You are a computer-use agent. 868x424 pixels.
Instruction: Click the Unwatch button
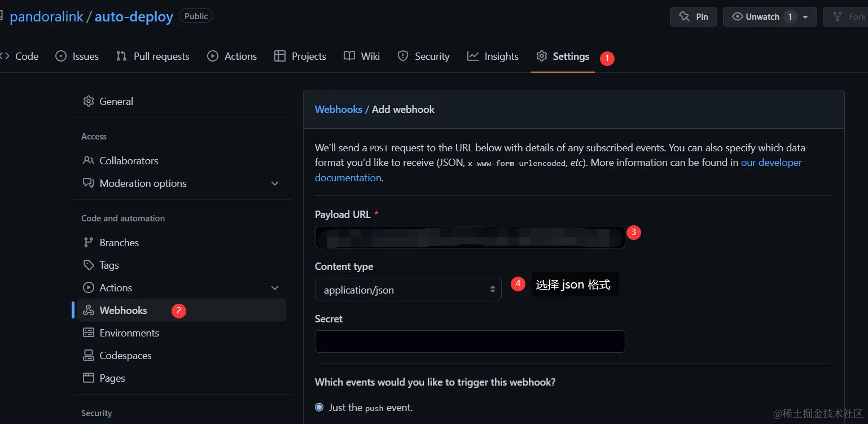pos(762,16)
